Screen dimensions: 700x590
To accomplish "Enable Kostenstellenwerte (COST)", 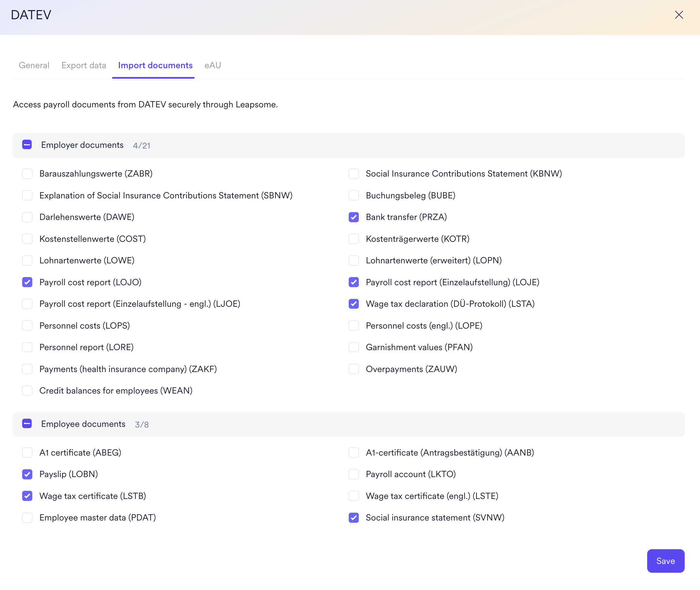I will (x=27, y=239).
